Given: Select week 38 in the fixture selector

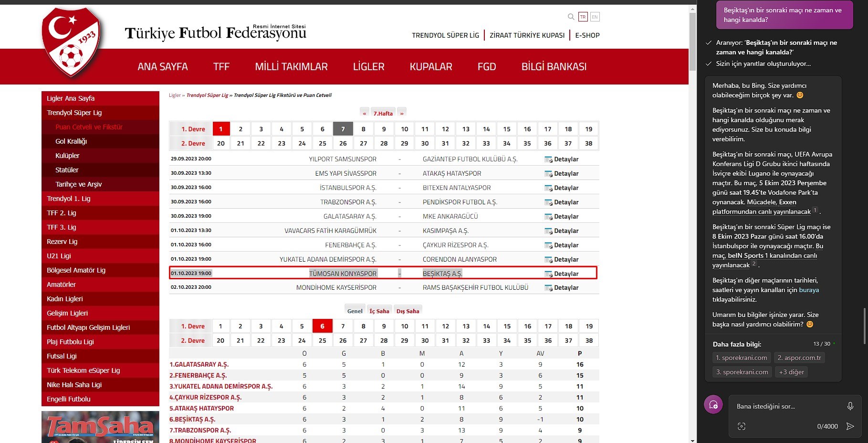Looking at the screenshot, I should point(589,143).
